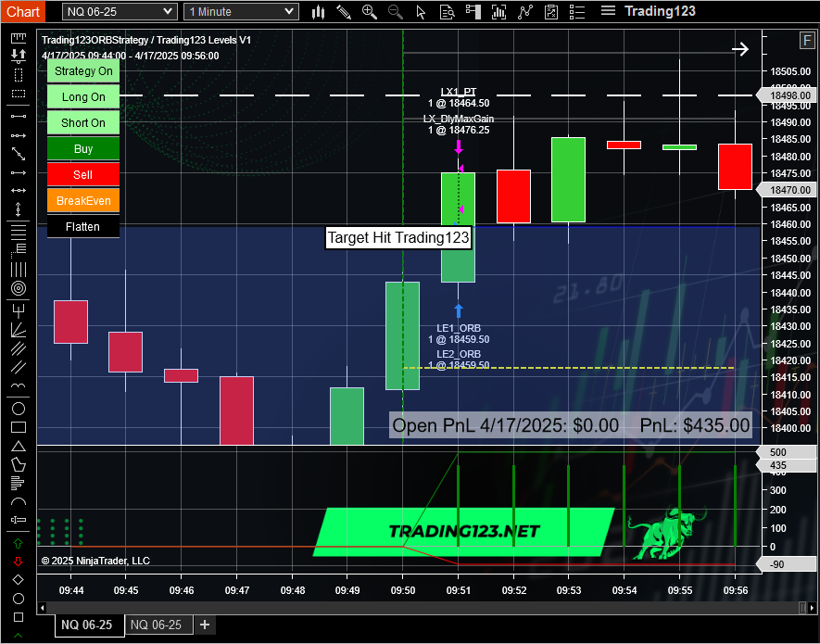Toggle the Short On button
This screenshot has height=644, width=820.
pos(83,123)
